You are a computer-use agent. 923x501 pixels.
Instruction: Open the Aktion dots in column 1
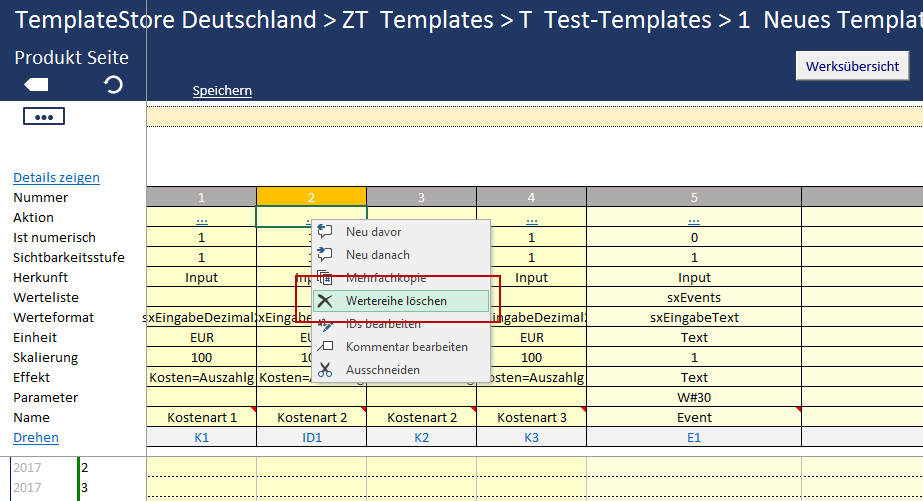(x=201, y=218)
